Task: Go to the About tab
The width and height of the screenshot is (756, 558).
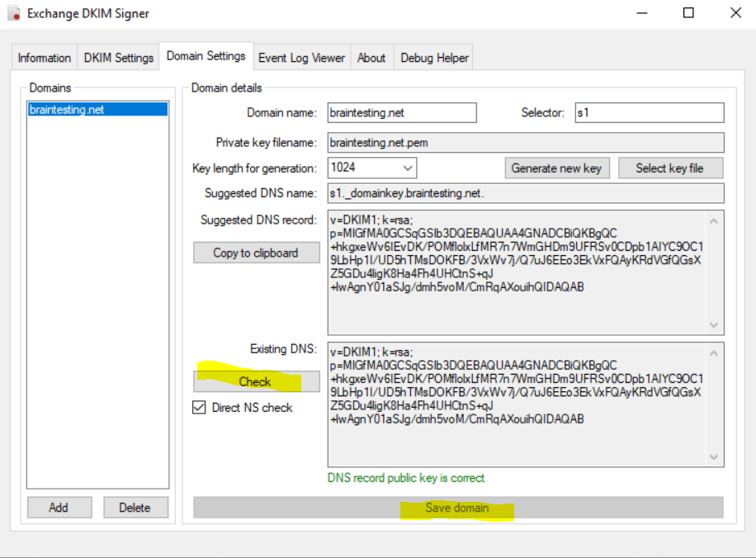Action: pyautogui.click(x=371, y=58)
